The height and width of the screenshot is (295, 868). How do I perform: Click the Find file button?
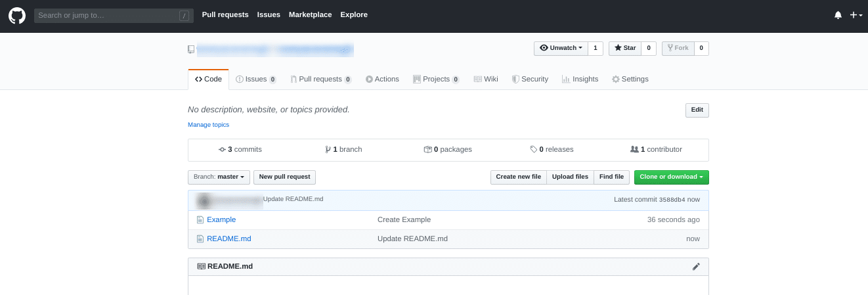[x=611, y=177]
